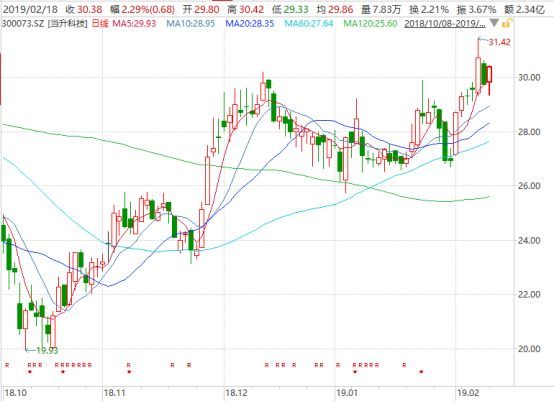The image size is (554, 402).
Task: Click the 19.93 low price annotation
Action: [x=47, y=350]
